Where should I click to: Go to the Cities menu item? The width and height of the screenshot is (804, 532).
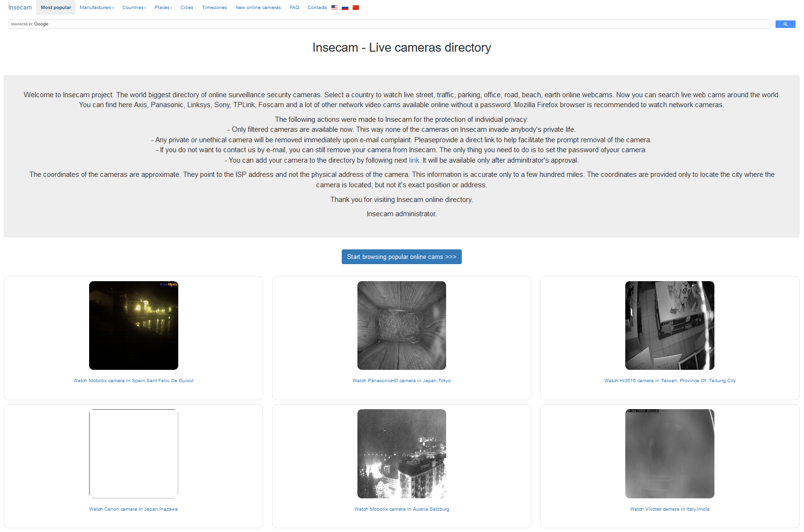click(x=187, y=8)
